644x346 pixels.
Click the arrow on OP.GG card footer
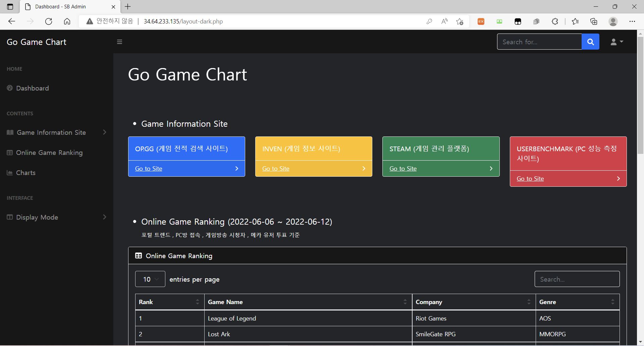237,168
